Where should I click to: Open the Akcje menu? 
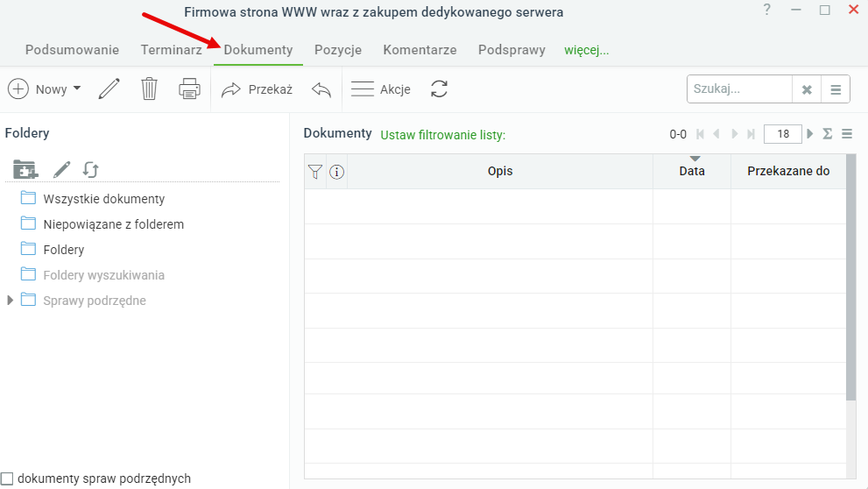[381, 89]
